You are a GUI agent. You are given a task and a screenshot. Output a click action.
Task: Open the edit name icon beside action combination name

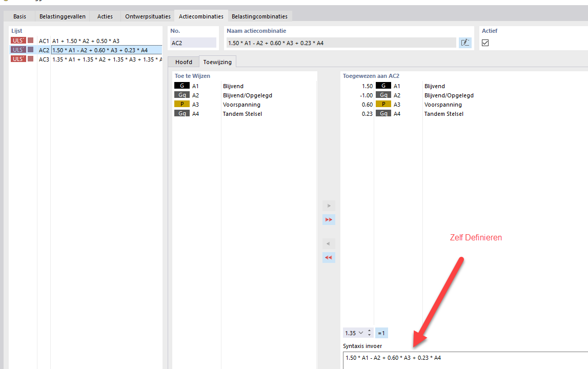(465, 43)
